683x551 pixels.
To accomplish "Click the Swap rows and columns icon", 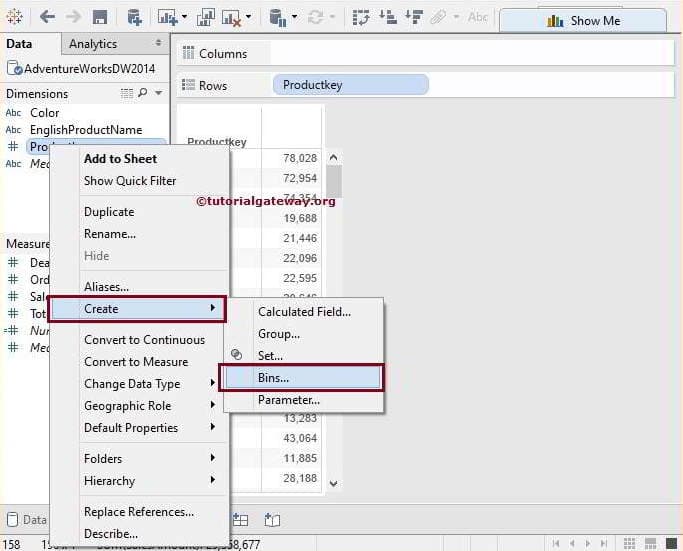I will [361, 17].
